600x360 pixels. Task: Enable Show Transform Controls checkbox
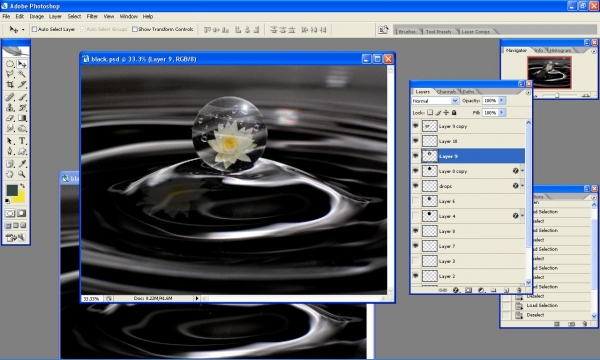pos(135,29)
